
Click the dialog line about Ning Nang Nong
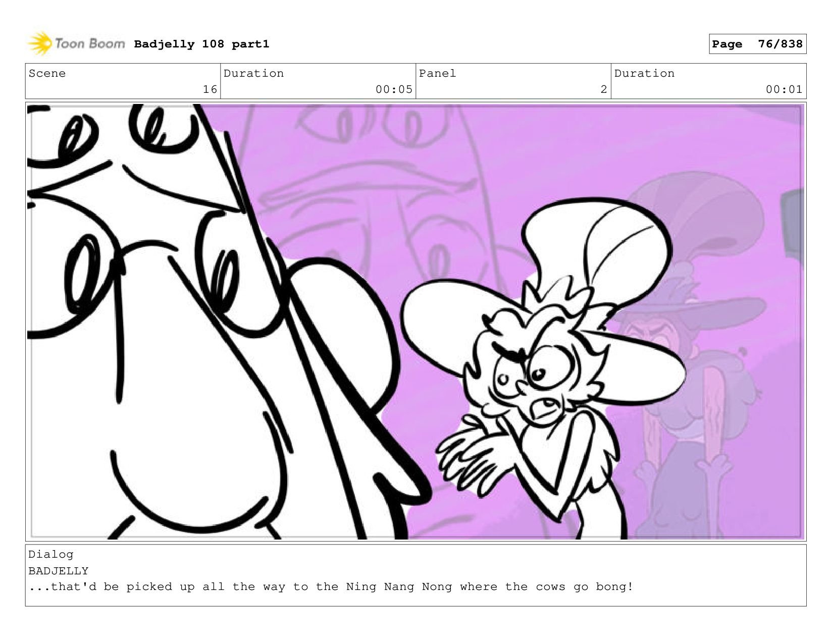click(331, 587)
